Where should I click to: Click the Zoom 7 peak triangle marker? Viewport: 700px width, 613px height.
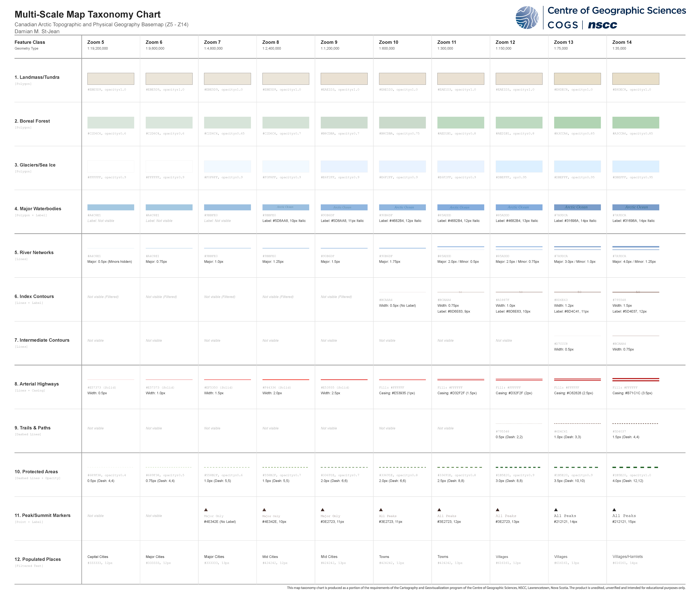click(206, 510)
